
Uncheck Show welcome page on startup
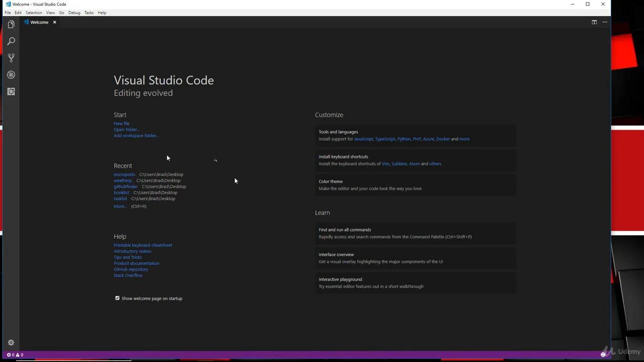tap(117, 298)
